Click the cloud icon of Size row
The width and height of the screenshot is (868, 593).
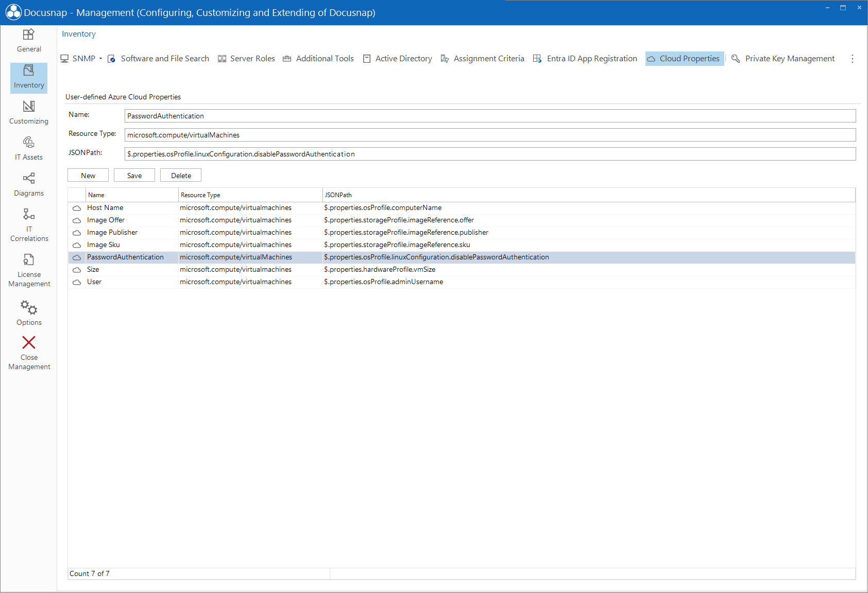77,270
